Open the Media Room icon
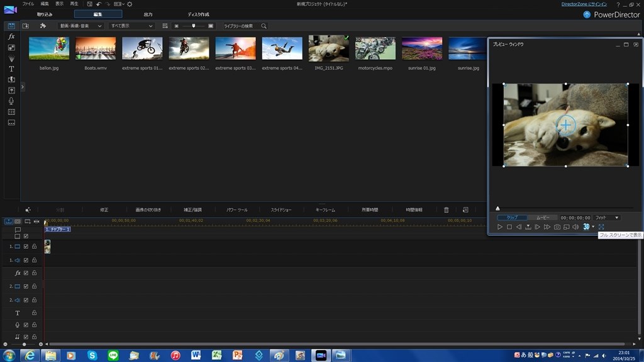644x362 pixels. point(11,26)
